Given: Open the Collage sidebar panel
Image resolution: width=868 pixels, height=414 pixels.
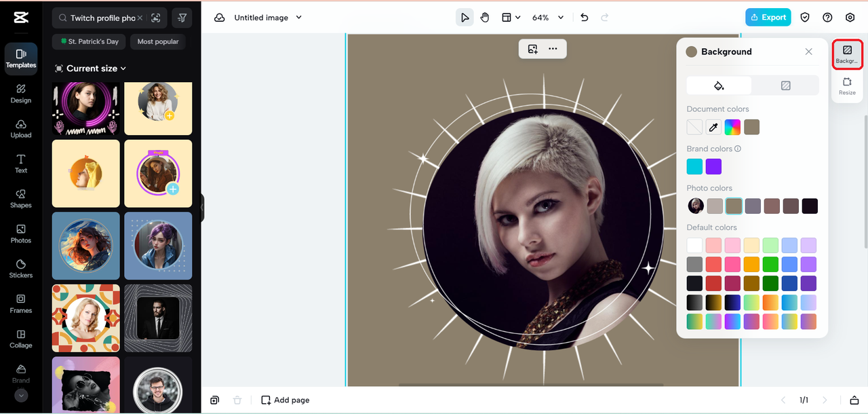Looking at the screenshot, I should (21, 339).
